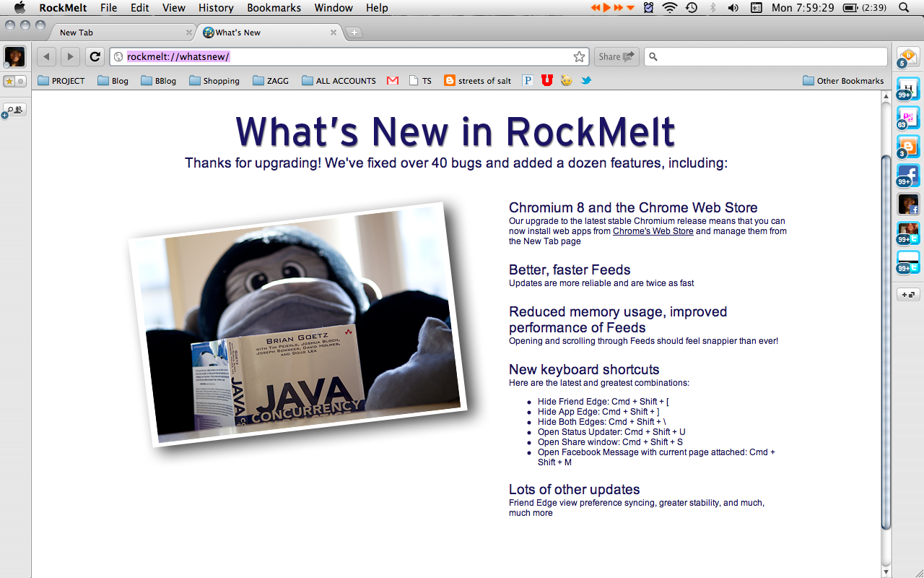Focus the search box next to Share
The height and width of the screenshot is (578, 924).
pos(765,56)
